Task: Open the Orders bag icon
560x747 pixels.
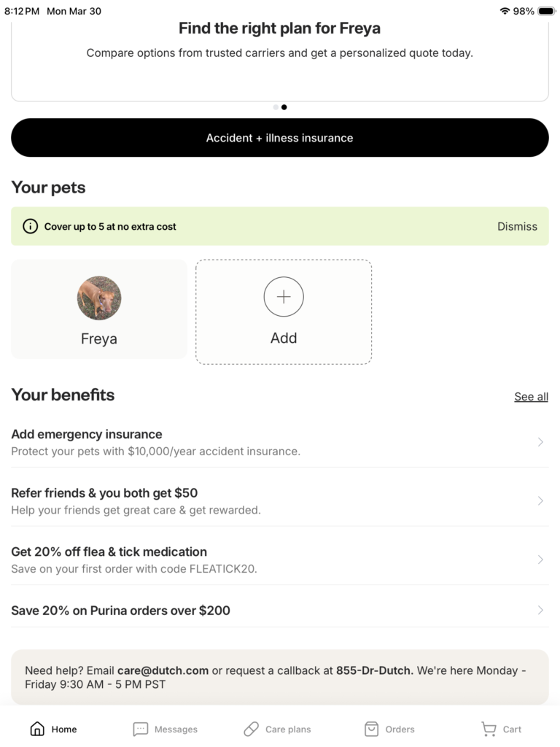Action: point(371,729)
